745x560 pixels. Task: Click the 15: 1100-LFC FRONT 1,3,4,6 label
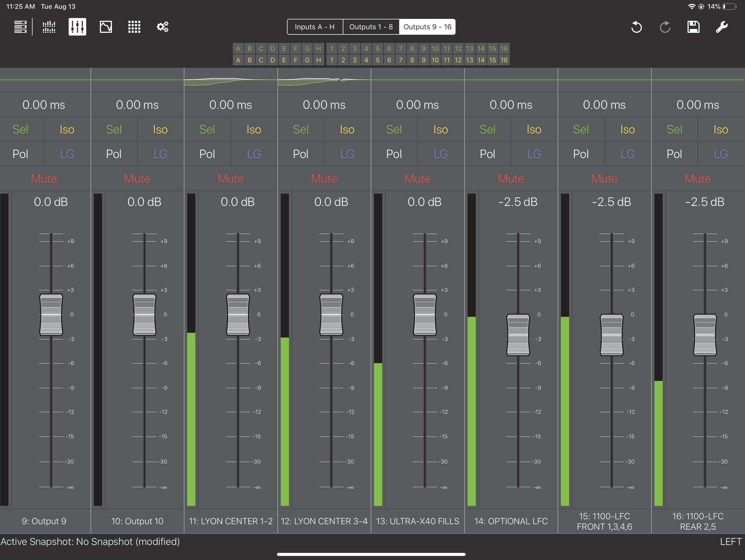click(604, 521)
